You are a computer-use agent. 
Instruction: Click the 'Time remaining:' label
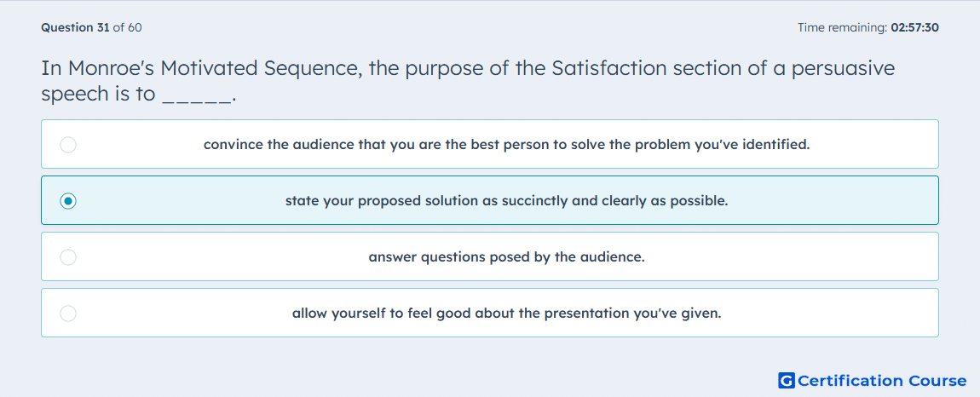coord(842,27)
